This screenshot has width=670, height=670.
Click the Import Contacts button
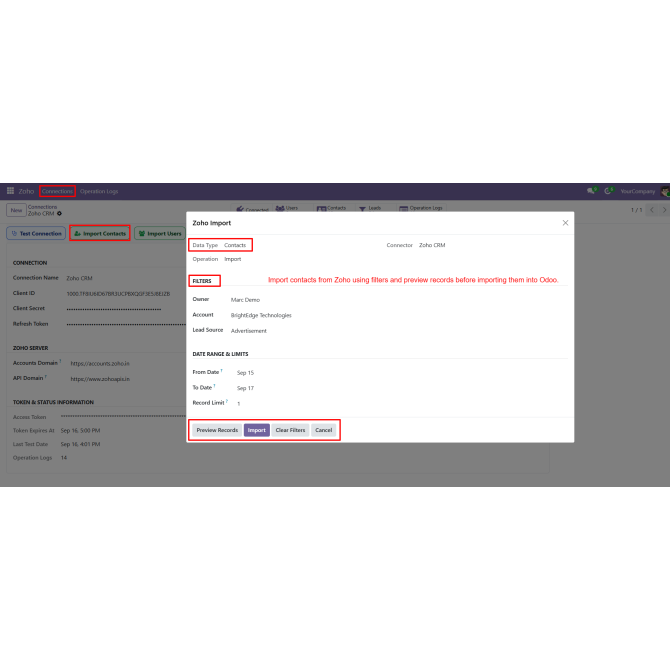100,233
